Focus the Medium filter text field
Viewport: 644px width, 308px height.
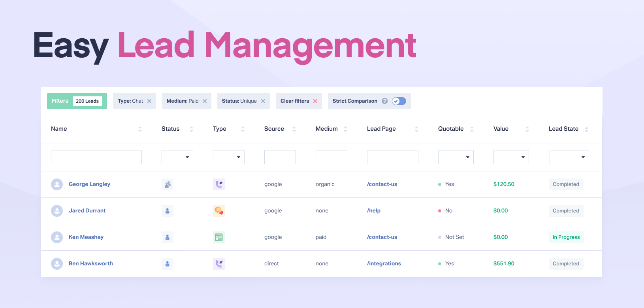(x=331, y=157)
